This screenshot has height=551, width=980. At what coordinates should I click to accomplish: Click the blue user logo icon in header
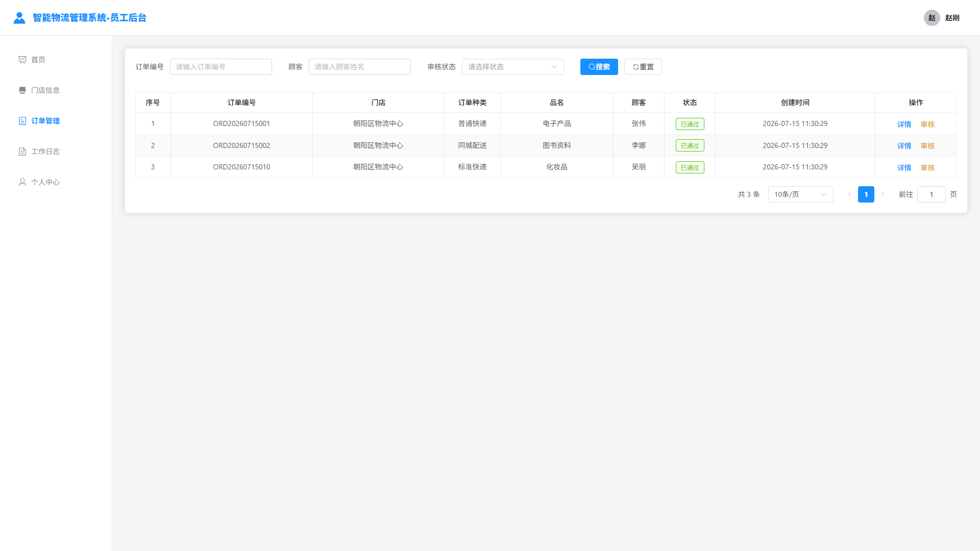[x=19, y=18]
